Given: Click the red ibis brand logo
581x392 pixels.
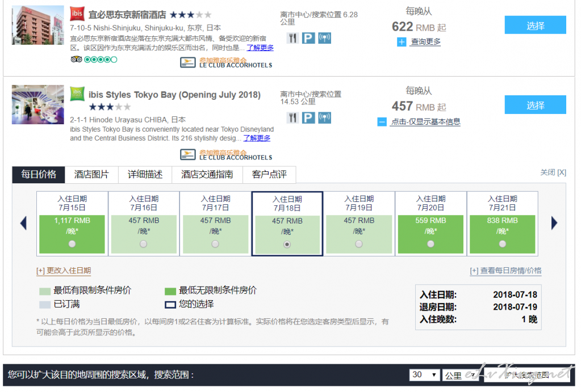Looking at the screenshot, I should point(77,14).
